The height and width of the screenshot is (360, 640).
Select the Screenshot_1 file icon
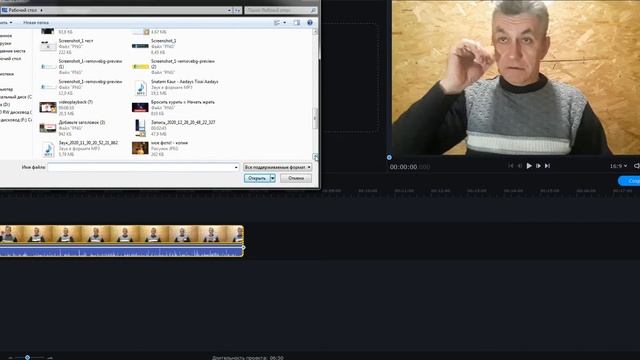(140, 46)
